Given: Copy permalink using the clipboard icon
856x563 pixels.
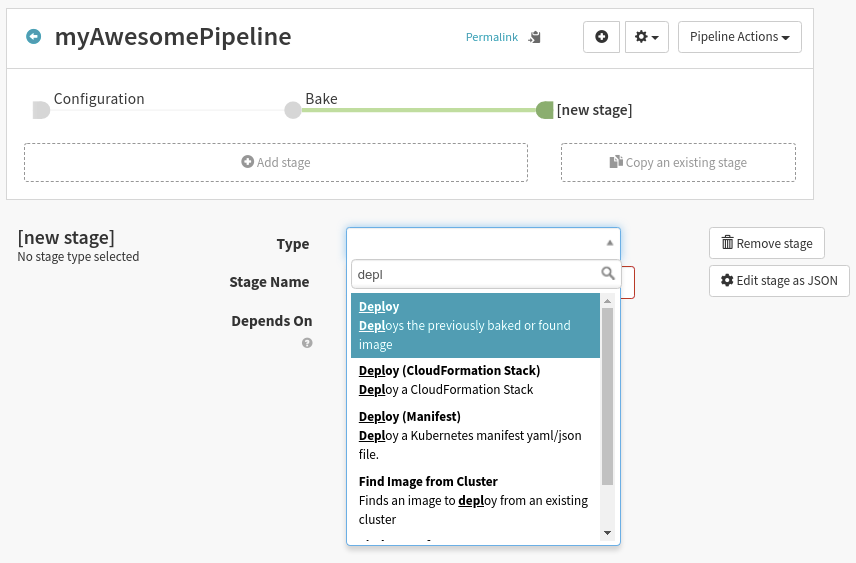Looking at the screenshot, I should pyautogui.click(x=535, y=37).
